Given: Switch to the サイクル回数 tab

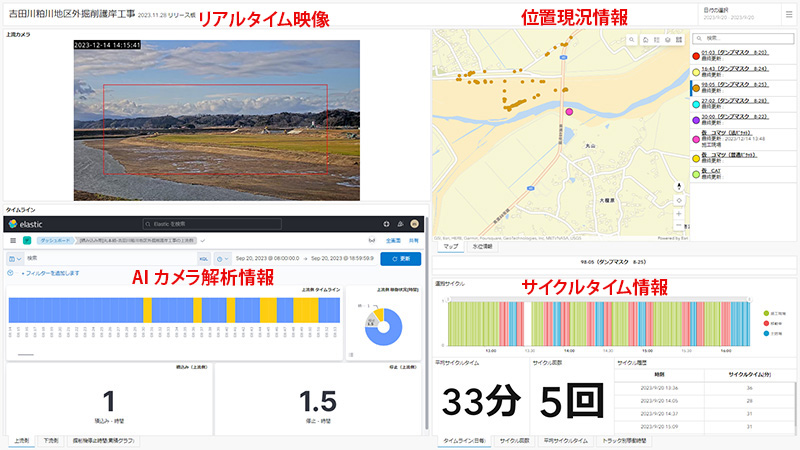Looking at the screenshot, I should pos(514,440).
